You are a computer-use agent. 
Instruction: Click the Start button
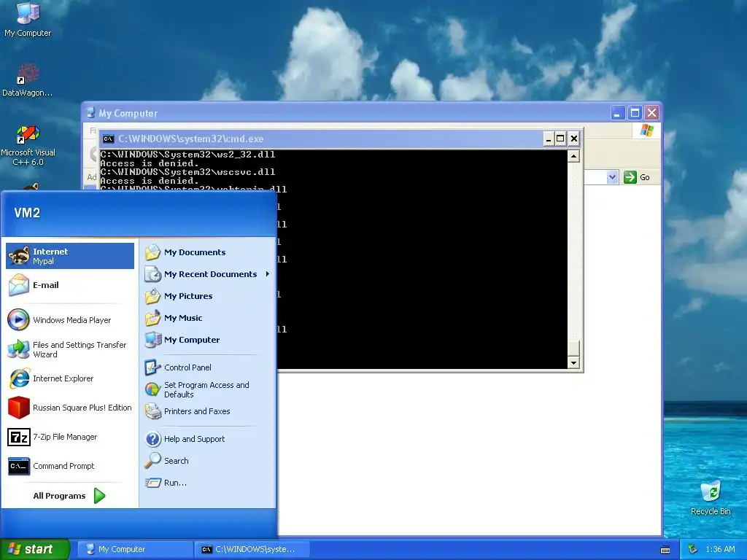pyautogui.click(x=34, y=550)
